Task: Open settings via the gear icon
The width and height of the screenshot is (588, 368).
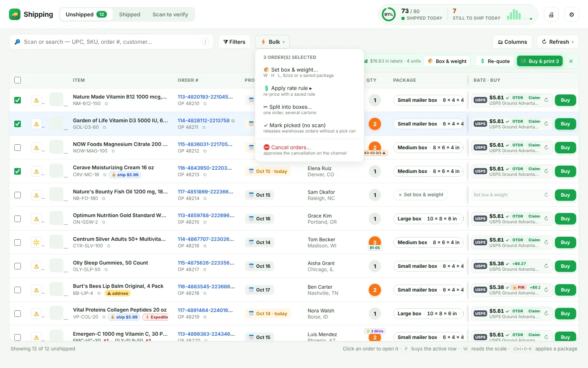Action: click(x=572, y=15)
